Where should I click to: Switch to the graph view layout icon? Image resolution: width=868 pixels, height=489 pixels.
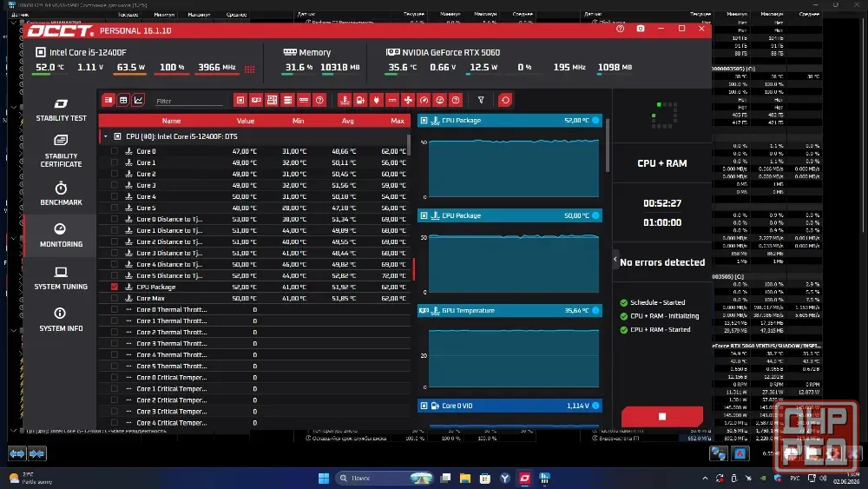[138, 100]
